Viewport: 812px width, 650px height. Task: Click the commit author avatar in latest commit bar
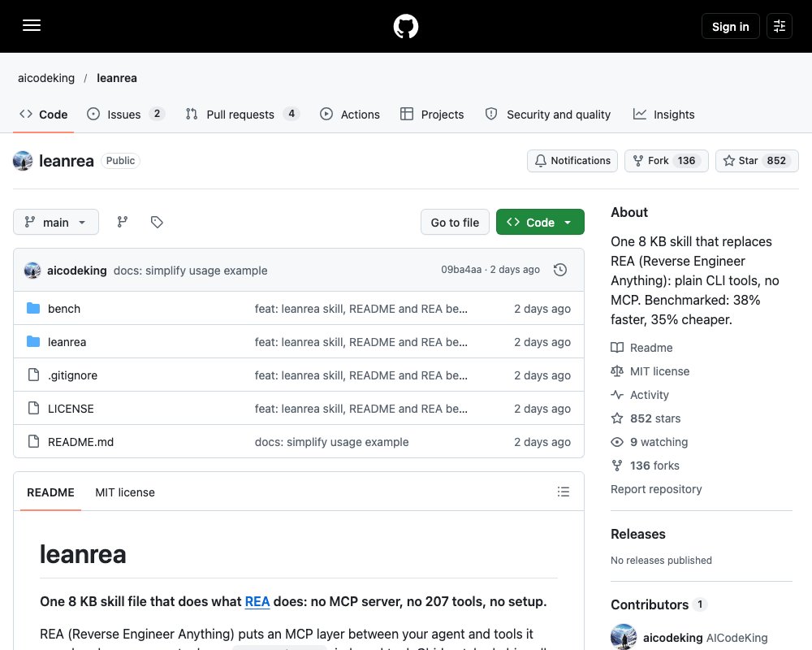[x=32, y=270]
